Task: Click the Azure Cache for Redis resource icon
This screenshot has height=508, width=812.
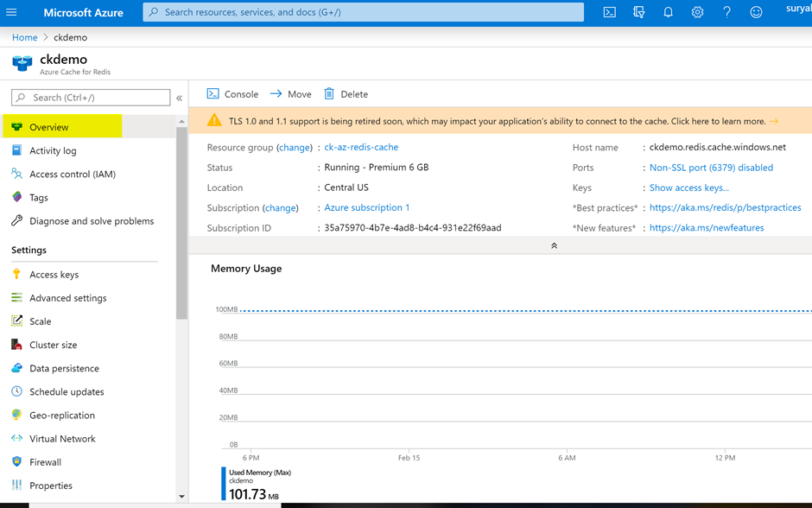Action: (x=22, y=63)
